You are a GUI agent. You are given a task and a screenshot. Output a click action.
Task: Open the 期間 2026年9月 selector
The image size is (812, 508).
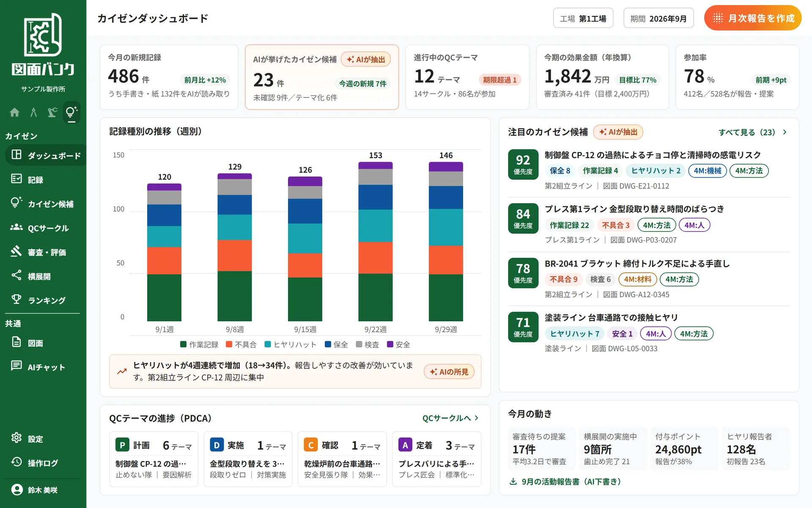pos(658,18)
